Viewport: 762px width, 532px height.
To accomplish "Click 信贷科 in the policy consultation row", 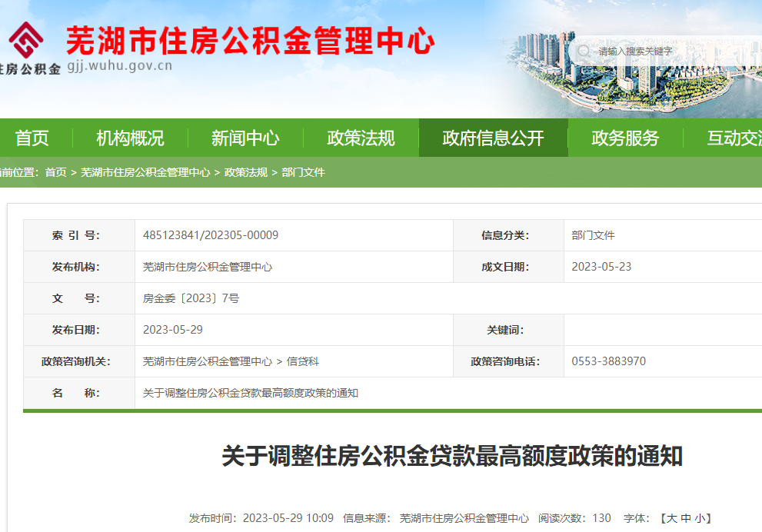I will (303, 361).
